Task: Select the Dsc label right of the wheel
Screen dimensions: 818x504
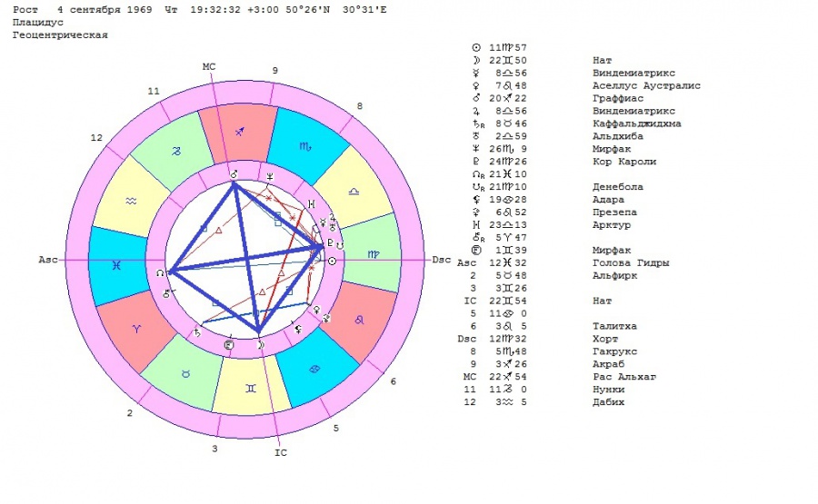Action: (x=441, y=261)
